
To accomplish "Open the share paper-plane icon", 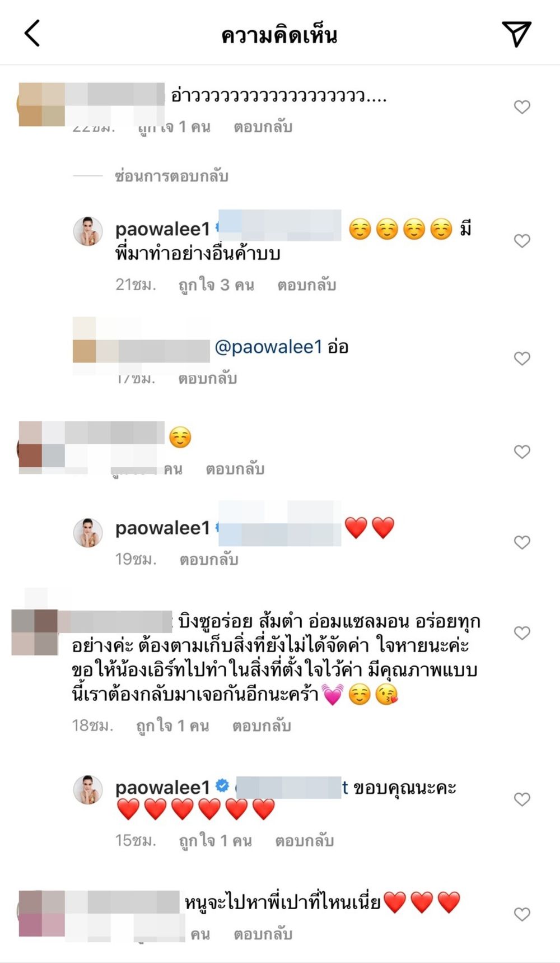I will [516, 34].
